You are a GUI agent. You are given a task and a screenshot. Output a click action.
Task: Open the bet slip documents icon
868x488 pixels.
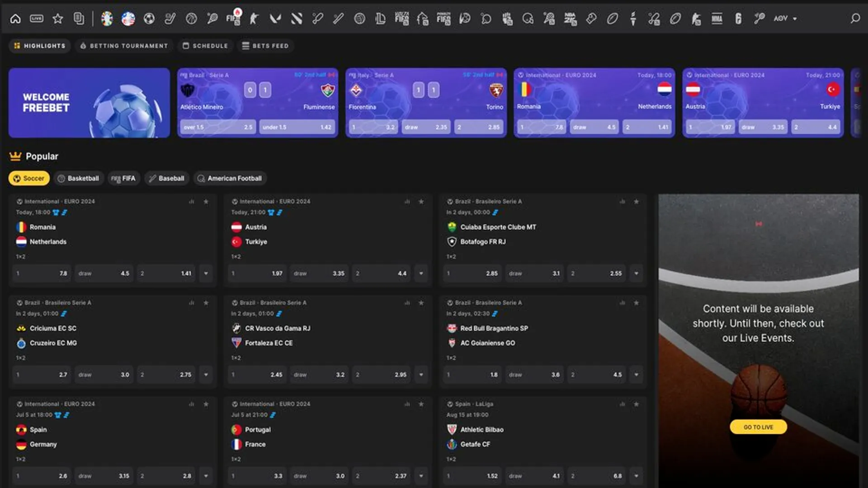[x=79, y=19]
